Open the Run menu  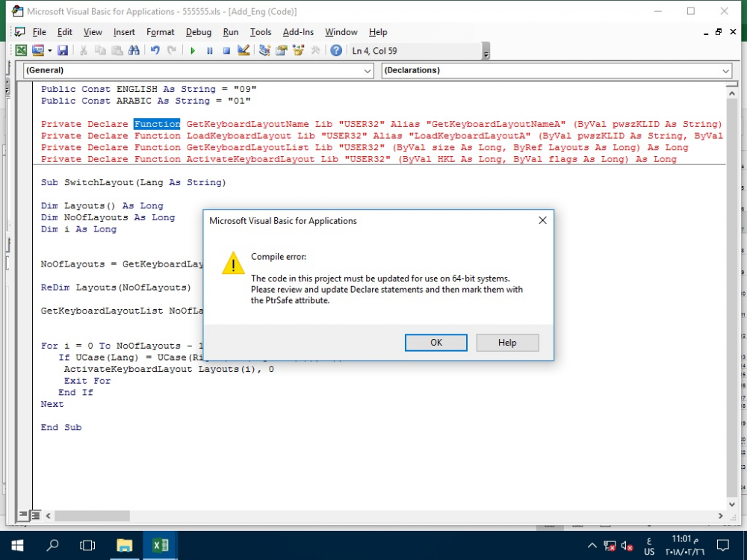click(x=231, y=32)
